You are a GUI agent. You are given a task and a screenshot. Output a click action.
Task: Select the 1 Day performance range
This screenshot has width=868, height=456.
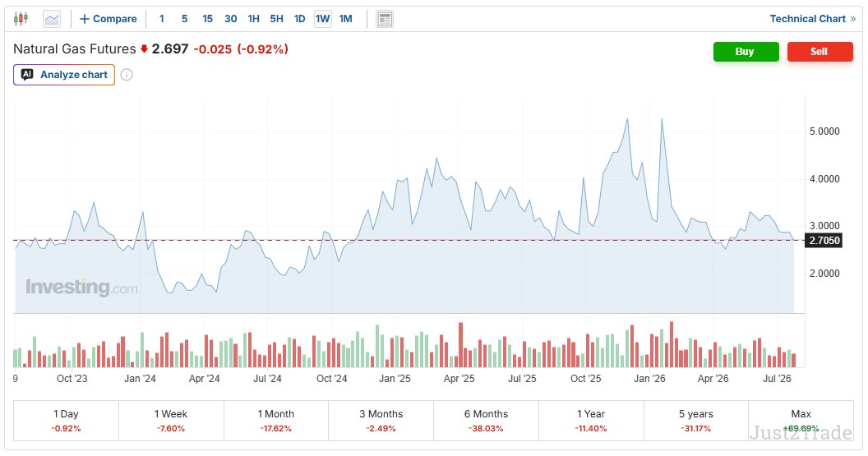tap(66, 421)
